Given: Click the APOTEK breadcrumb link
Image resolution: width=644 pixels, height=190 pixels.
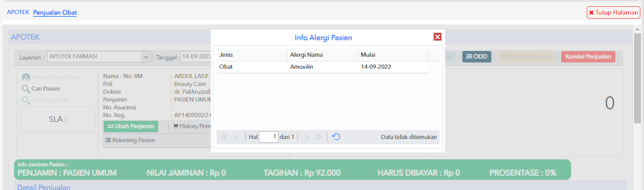Looking at the screenshot, I should 18,12.
